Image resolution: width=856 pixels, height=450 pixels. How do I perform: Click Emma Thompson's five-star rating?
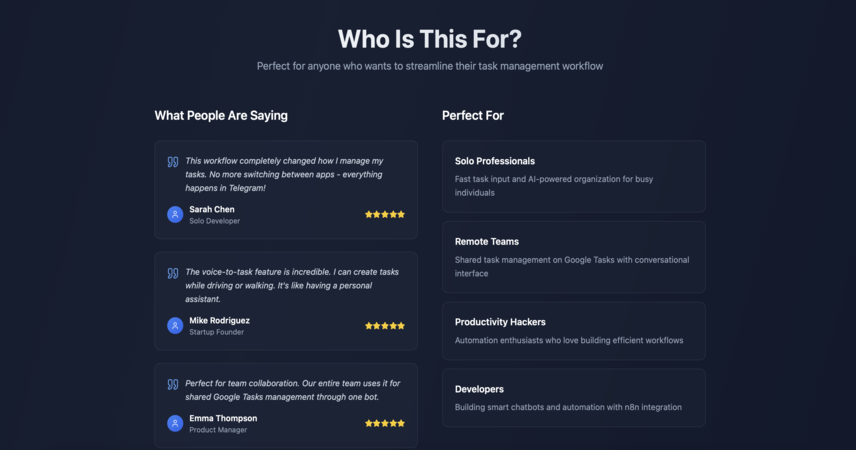(385, 423)
